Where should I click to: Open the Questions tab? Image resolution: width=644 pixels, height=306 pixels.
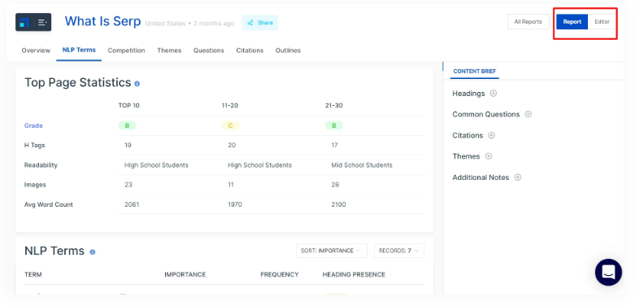(x=209, y=50)
